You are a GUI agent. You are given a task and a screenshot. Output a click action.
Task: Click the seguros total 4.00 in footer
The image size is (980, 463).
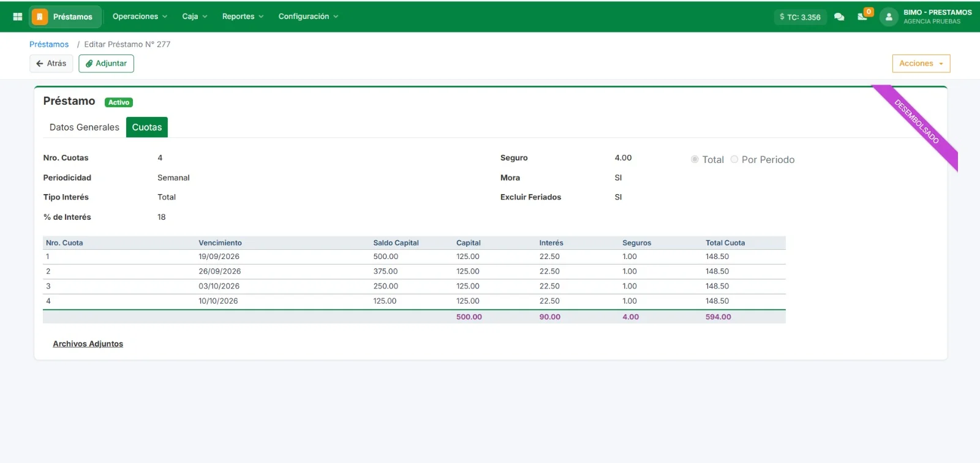coord(631,317)
